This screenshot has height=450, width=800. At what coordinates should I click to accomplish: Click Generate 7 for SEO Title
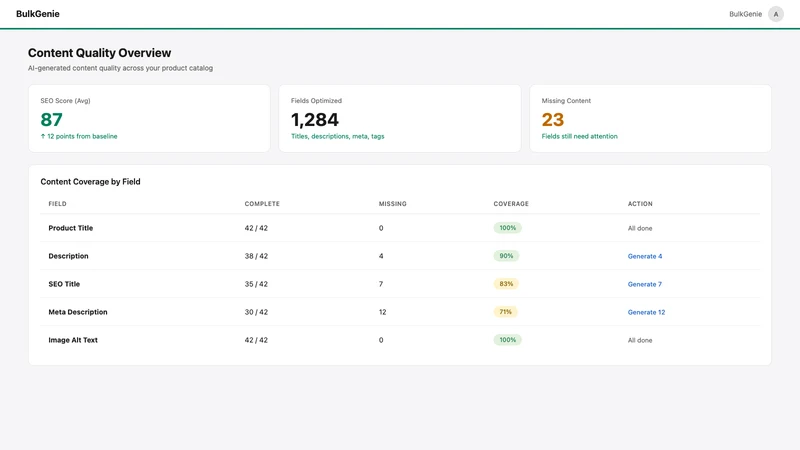pyautogui.click(x=644, y=284)
